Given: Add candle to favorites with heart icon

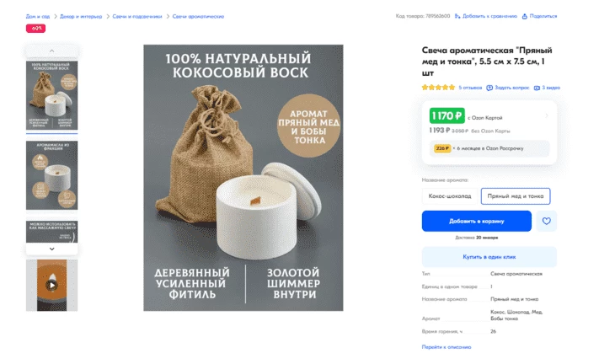Looking at the screenshot, I should (x=546, y=221).
